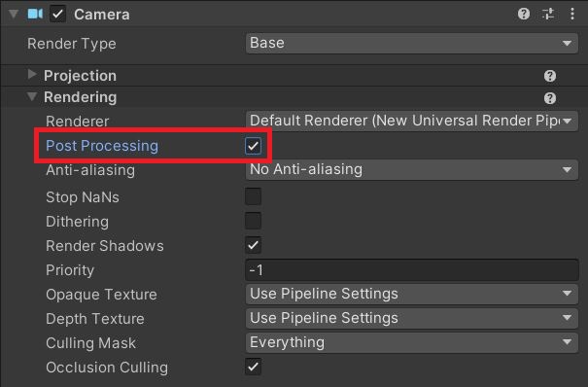The width and height of the screenshot is (588, 387).
Task: Open Camera component preset selector
Action: [548, 14]
